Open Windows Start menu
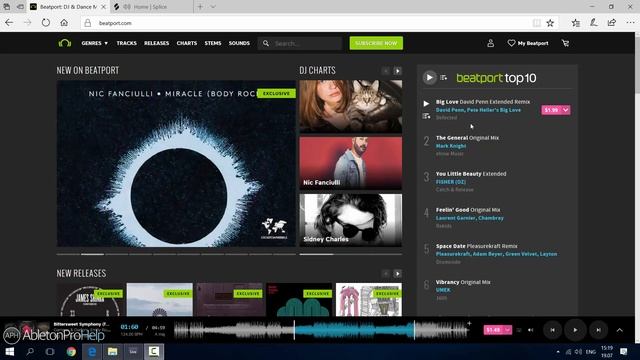The height and width of the screenshot is (360, 640). (x=10, y=351)
